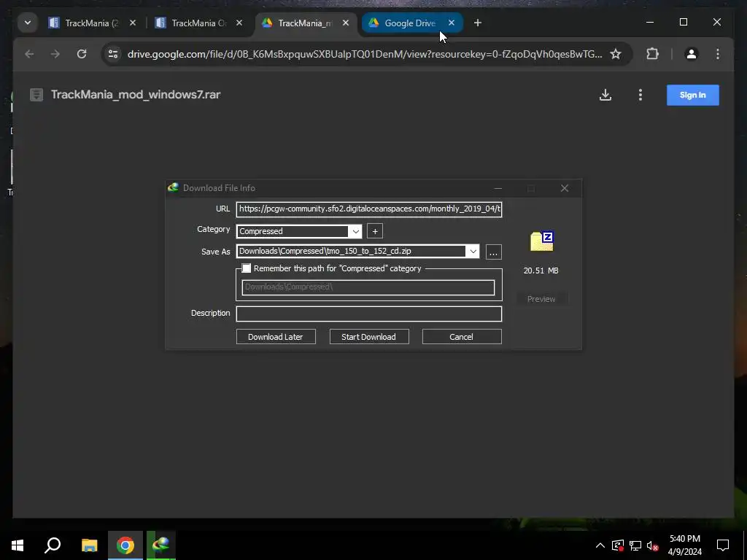Open the Chrome three-dot menu
747x560 pixels.
click(718, 54)
